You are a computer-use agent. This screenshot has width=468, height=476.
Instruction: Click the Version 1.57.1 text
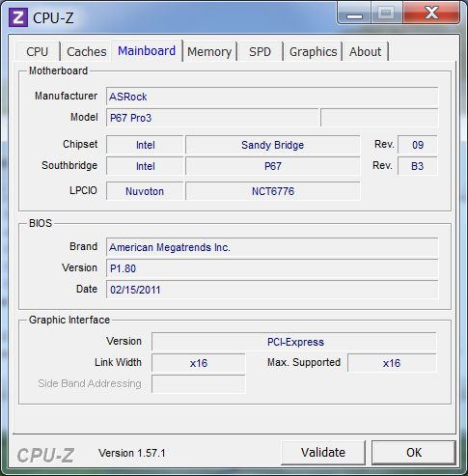click(x=132, y=453)
